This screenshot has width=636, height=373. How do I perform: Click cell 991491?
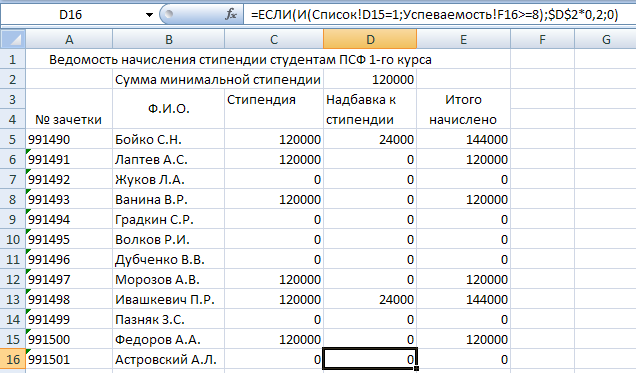pos(69,159)
